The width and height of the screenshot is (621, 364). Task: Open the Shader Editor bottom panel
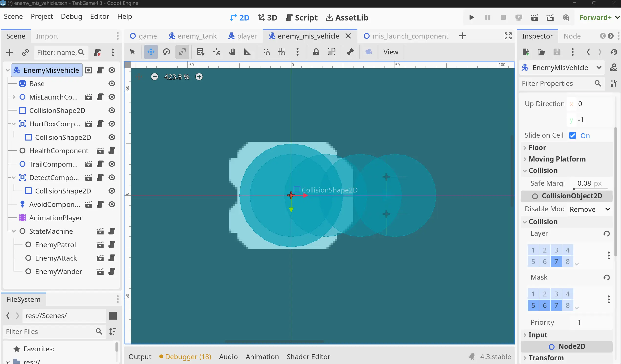coord(308,357)
